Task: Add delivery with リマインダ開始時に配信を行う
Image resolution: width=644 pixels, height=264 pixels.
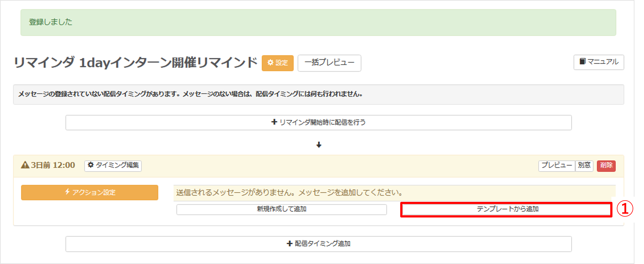Action: [319, 123]
